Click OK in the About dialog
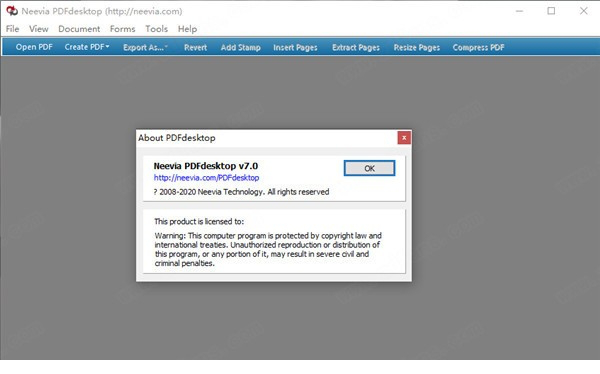The height and width of the screenshot is (374, 600). (369, 168)
